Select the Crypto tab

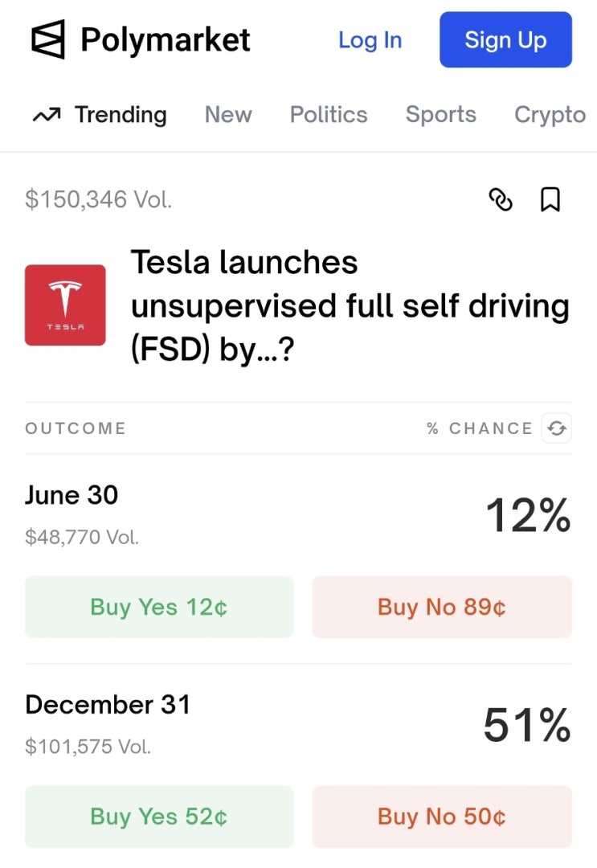(x=550, y=115)
